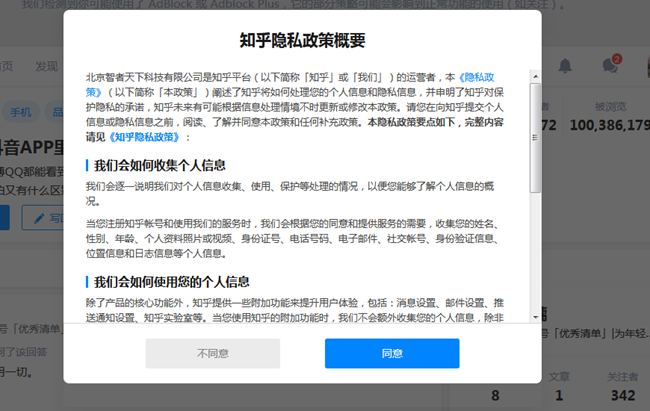Click the dialog scrollbar up arrow

[535, 76]
